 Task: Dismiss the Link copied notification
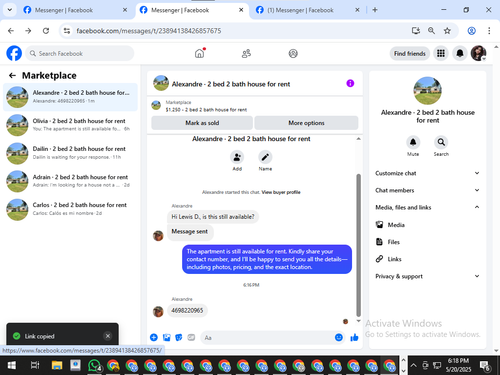point(108,336)
